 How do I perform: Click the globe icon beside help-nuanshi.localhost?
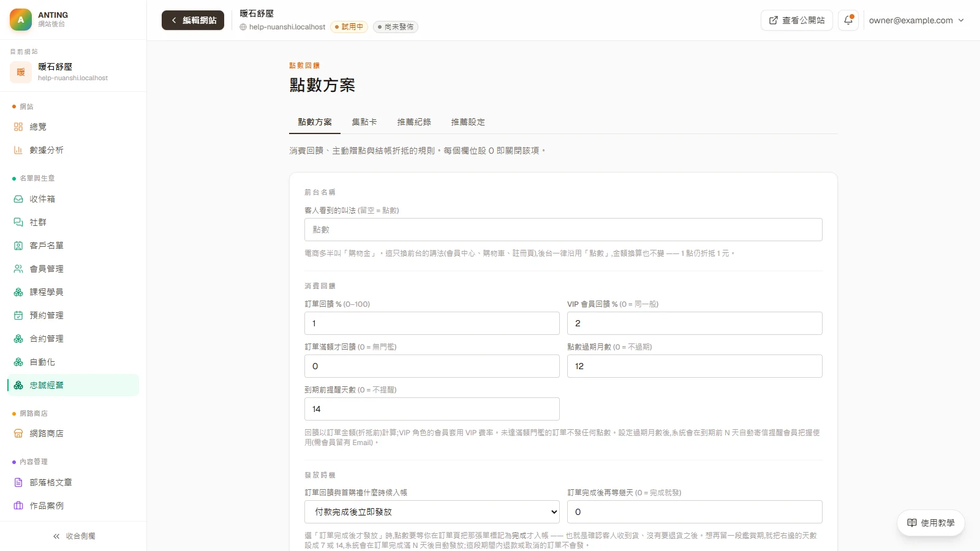243,27
